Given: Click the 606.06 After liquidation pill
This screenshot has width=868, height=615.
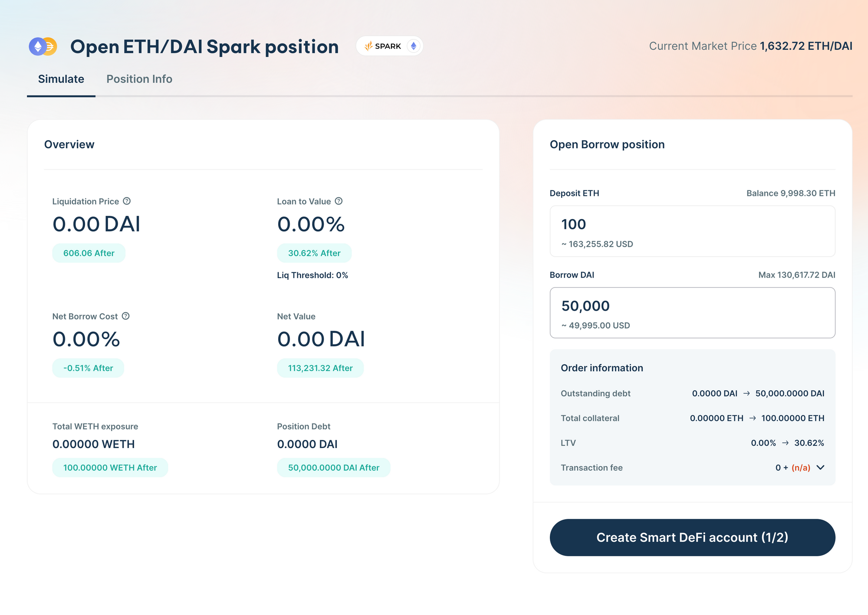Looking at the screenshot, I should pos(89,253).
